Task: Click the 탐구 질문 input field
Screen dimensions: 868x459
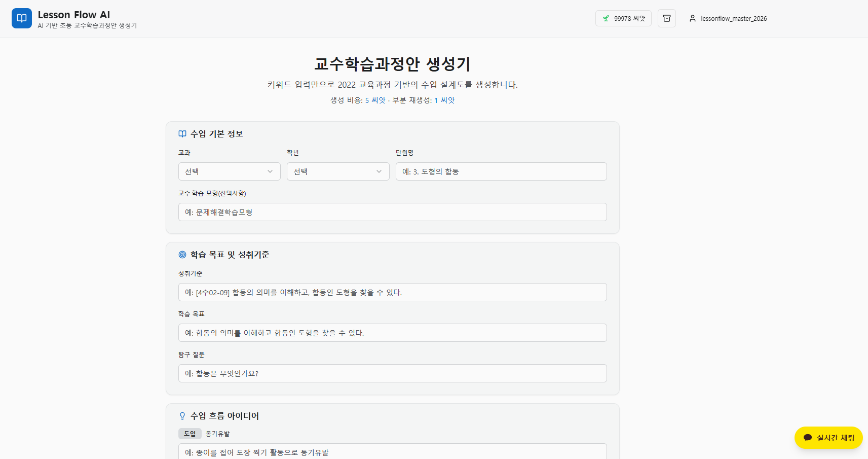Action: tap(392, 373)
